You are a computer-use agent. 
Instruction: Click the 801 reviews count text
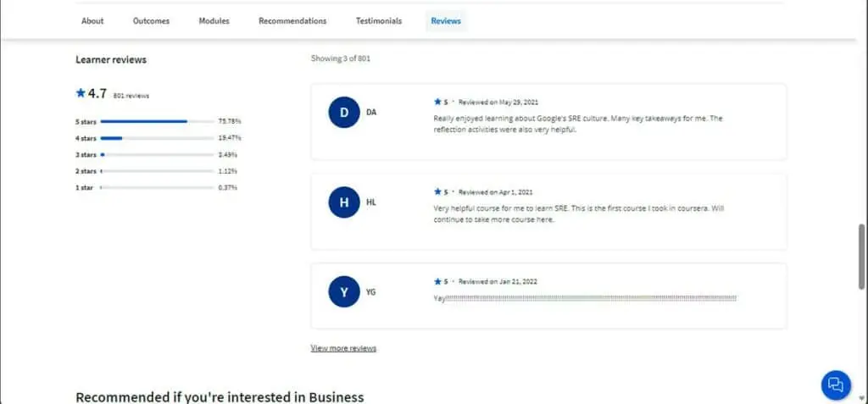tap(131, 96)
